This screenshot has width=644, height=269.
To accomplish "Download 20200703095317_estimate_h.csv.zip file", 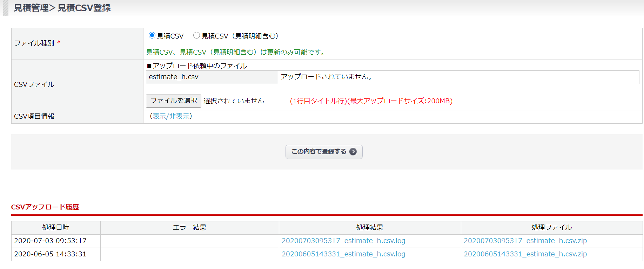I will point(525,241).
